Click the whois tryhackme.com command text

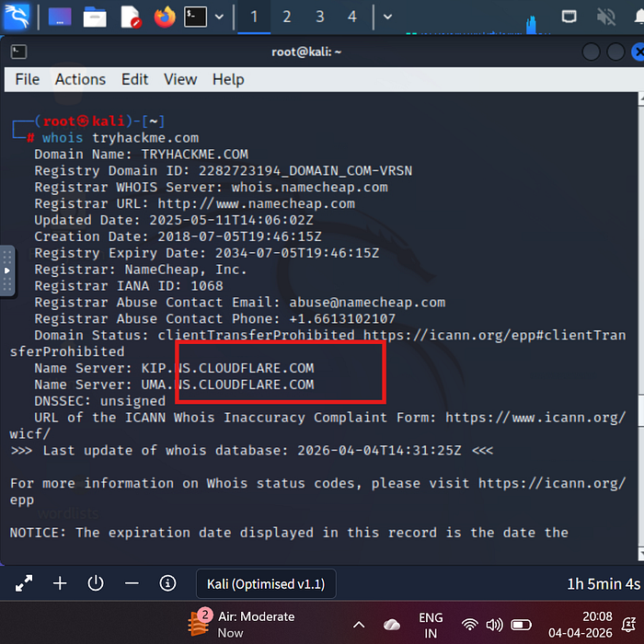coord(121,138)
